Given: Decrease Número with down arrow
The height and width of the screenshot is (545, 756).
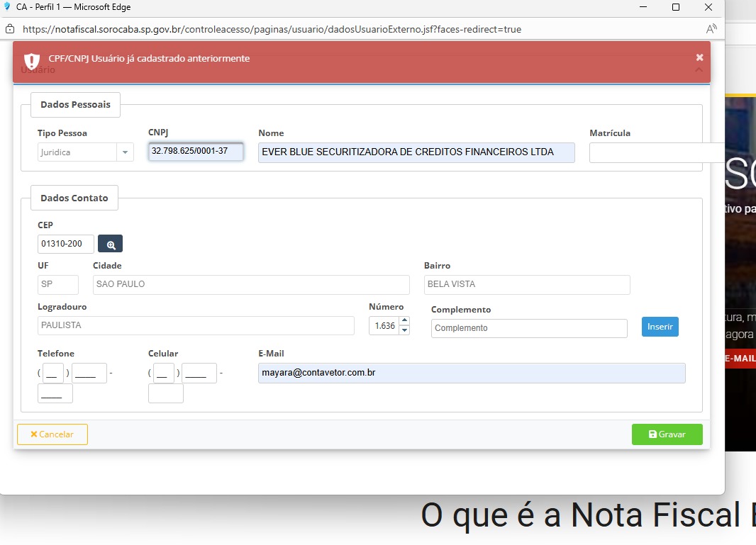Looking at the screenshot, I should pos(404,330).
